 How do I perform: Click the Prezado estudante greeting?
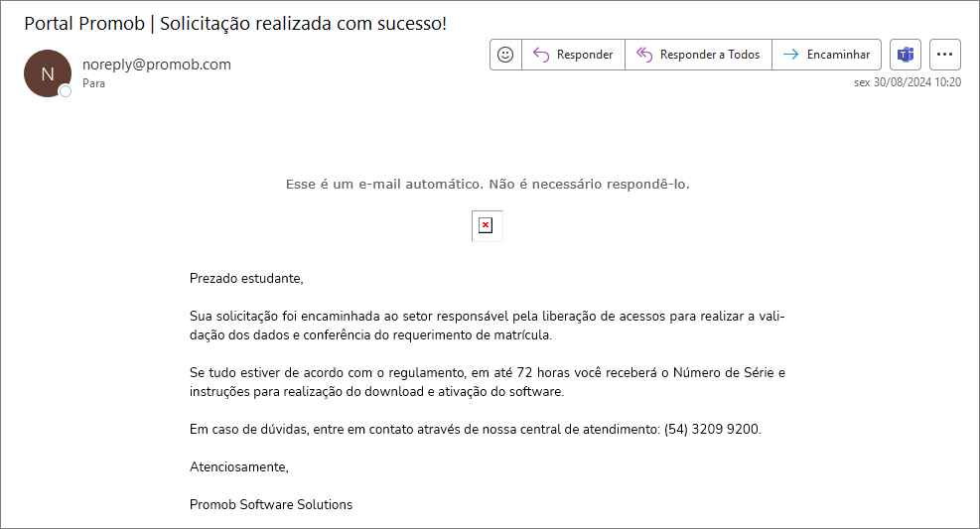[x=246, y=279]
